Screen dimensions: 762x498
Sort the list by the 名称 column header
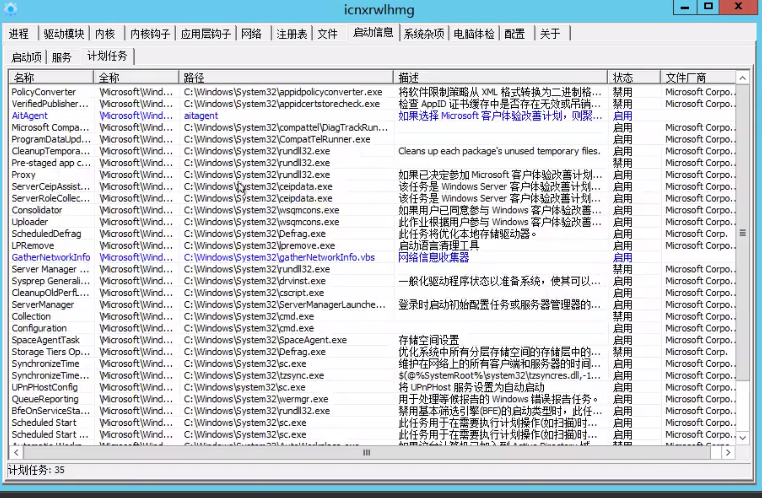tap(52, 77)
